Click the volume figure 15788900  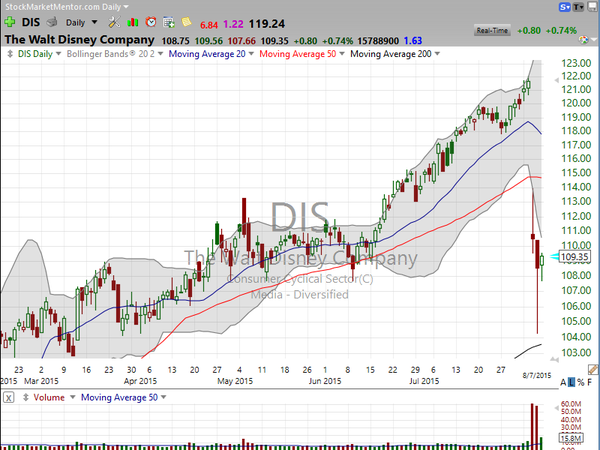(378, 41)
